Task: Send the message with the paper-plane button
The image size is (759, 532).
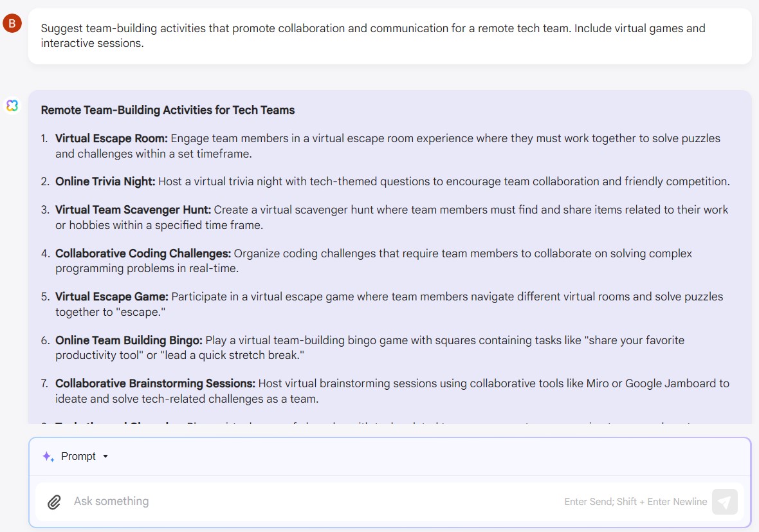Action: [725, 502]
